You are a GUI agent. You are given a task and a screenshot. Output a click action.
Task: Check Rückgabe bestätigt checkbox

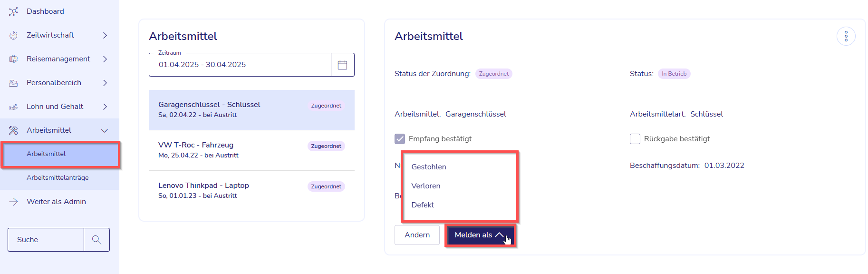point(635,139)
